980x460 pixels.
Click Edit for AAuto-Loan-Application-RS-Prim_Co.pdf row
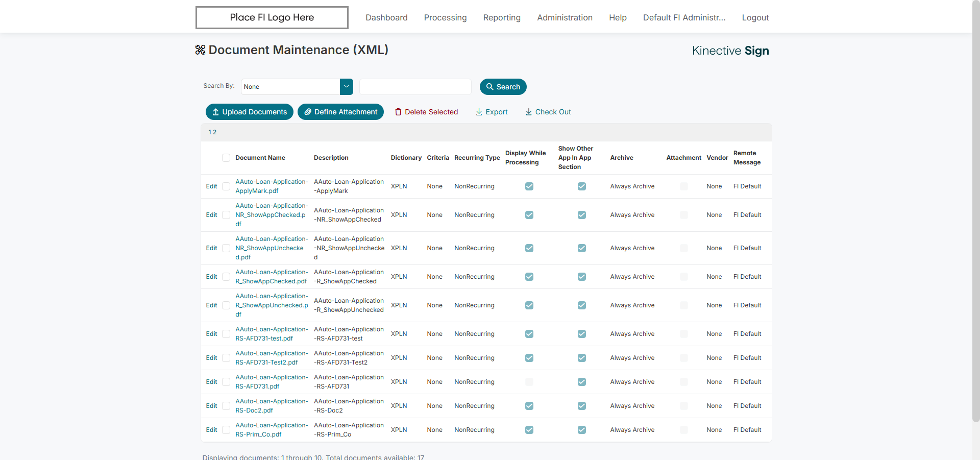pyautogui.click(x=211, y=430)
